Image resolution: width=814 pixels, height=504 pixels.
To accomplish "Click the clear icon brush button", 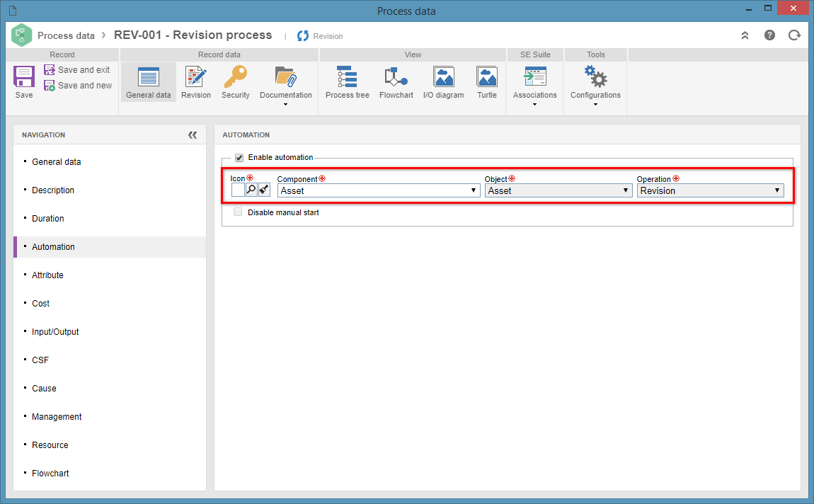I will click(264, 190).
